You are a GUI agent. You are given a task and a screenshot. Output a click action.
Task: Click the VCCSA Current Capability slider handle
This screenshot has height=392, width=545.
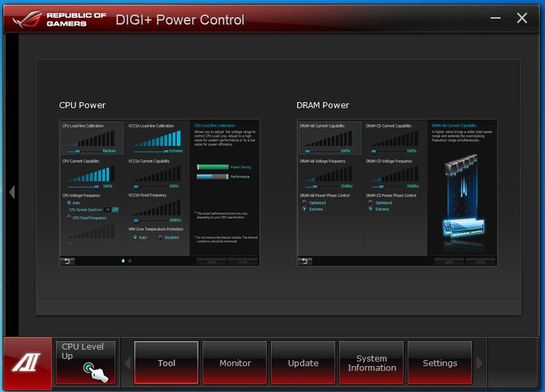(x=136, y=187)
